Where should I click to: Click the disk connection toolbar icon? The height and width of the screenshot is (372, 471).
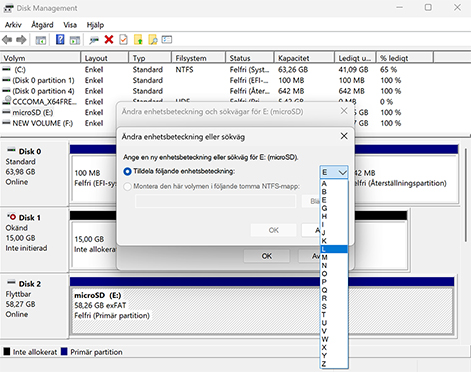point(94,40)
